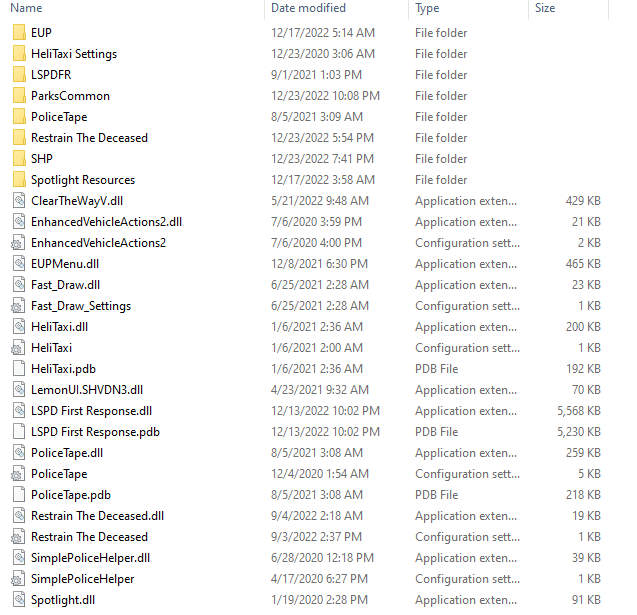Select the file name EnhancedVehicleActions2.dll
This screenshot has width=637, height=615.
pos(106,222)
